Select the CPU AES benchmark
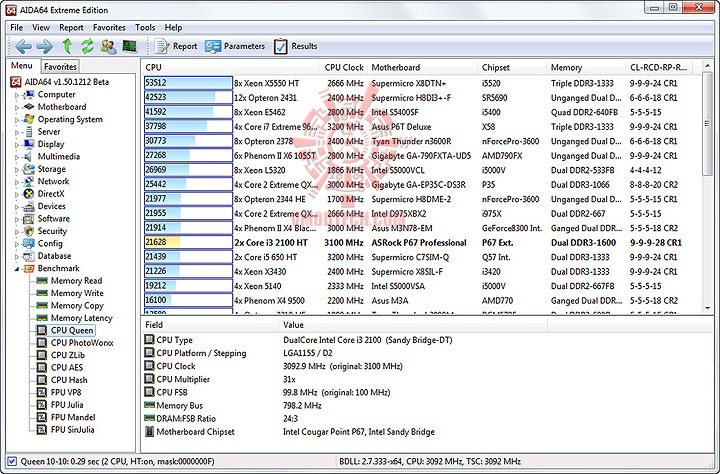The image size is (720, 474). point(60,367)
